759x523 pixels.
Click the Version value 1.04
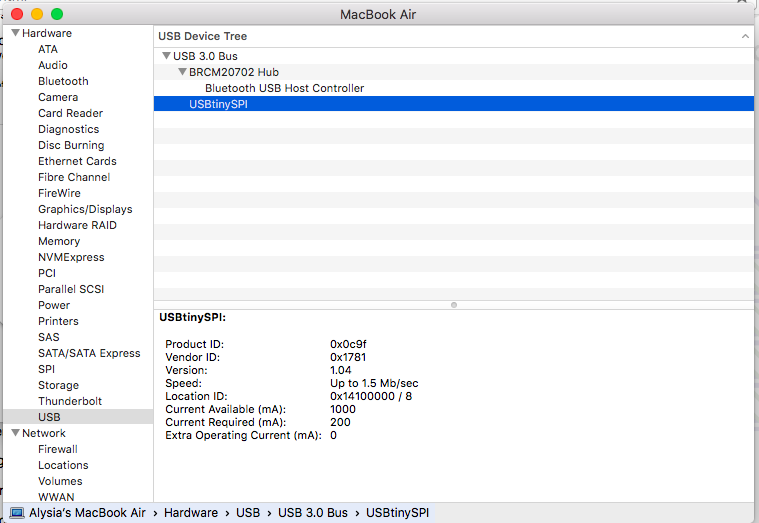tap(341, 370)
